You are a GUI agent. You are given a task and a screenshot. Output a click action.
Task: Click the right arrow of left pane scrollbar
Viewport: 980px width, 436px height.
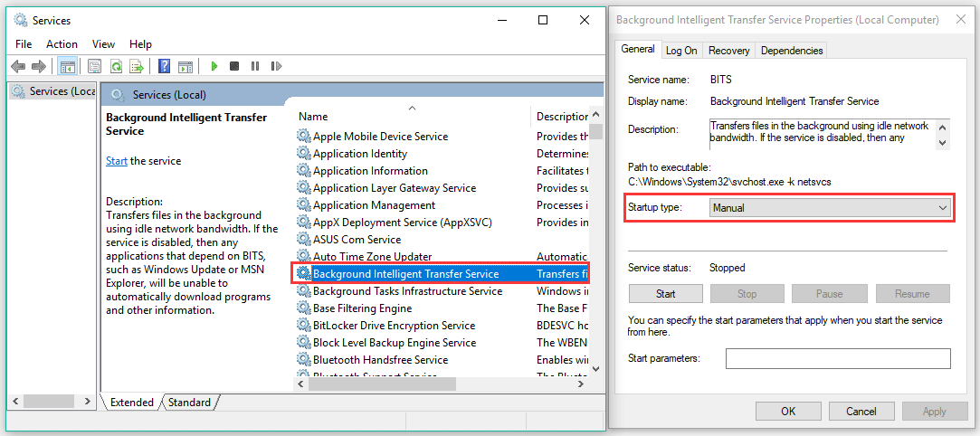[87, 401]
